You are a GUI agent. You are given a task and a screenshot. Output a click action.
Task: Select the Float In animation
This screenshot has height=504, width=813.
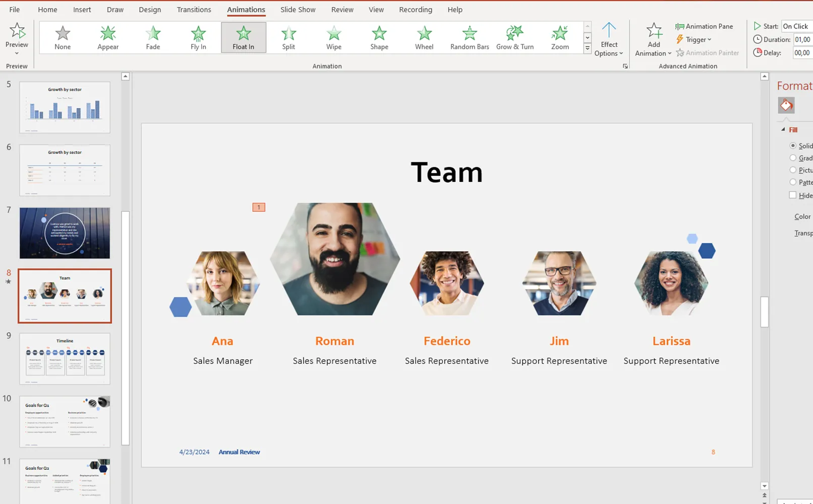[244, 38]
